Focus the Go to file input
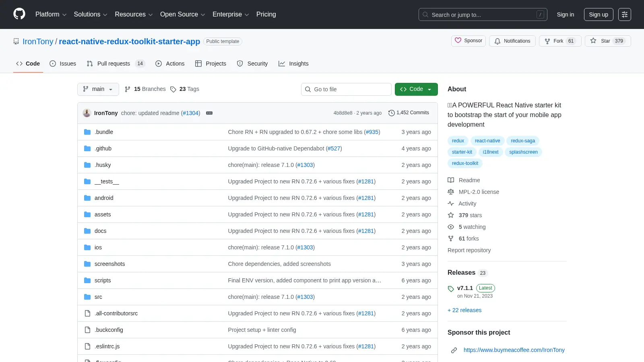The height and width of the screenshot is (362, 644). (x=346, y=89)
